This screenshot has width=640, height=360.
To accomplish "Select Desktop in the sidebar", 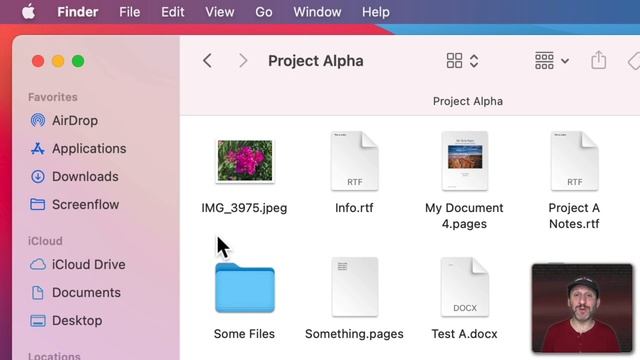I will (66, 320).
